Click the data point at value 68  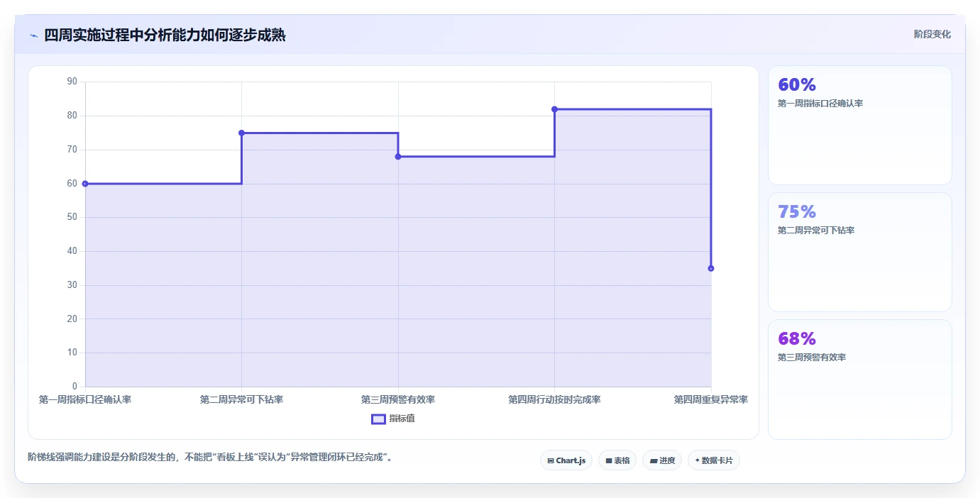click(x=398, y=157)
